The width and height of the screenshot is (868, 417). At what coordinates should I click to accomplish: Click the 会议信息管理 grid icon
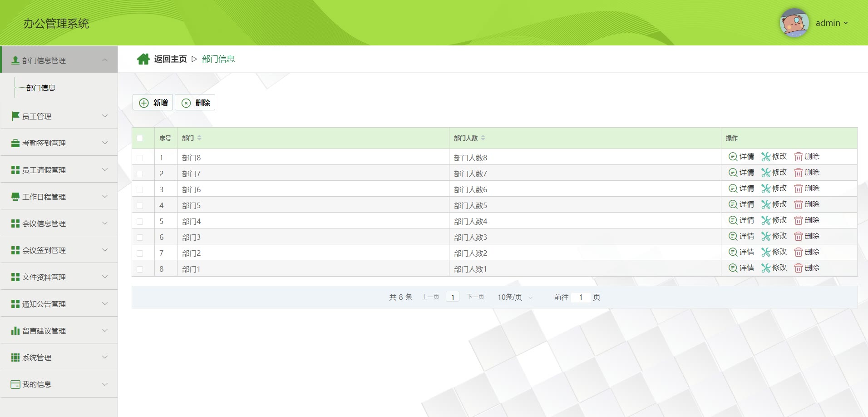pyautogui.click(x=15, y=223)
